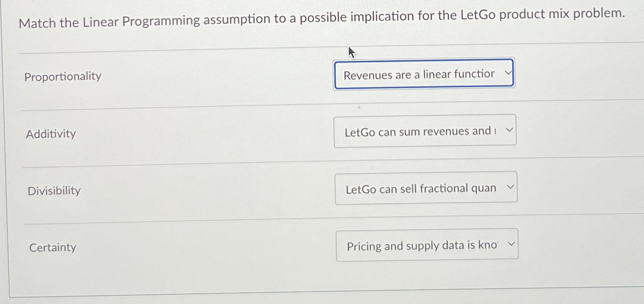
Task: Click the Divisibility row label
Action: click(x=54, y=191)
